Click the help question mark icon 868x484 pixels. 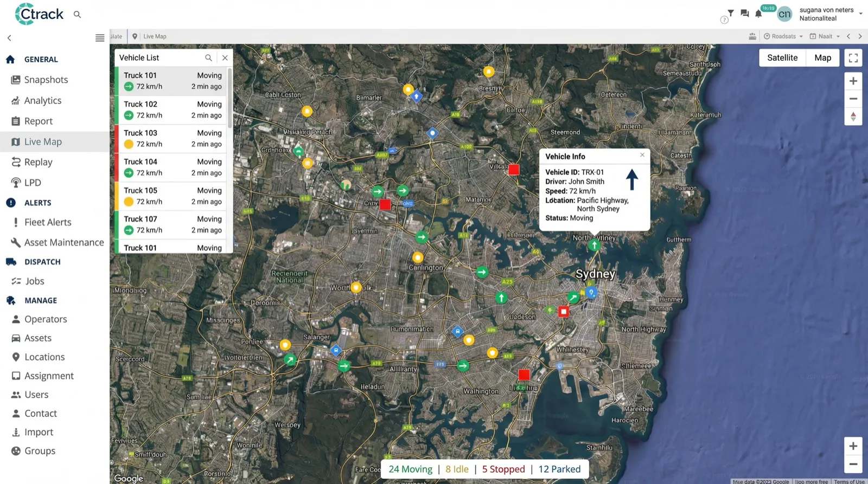pyautogui.click(x=724, y=20)
